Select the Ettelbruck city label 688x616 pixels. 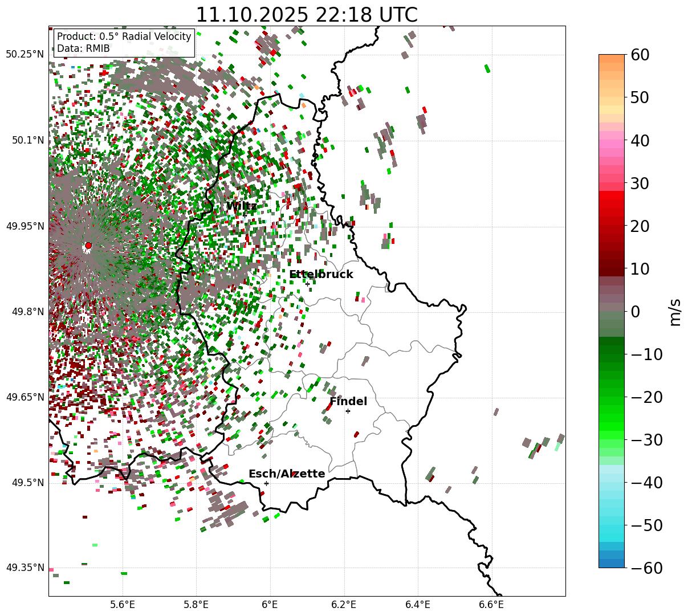[x=321, y=275]
